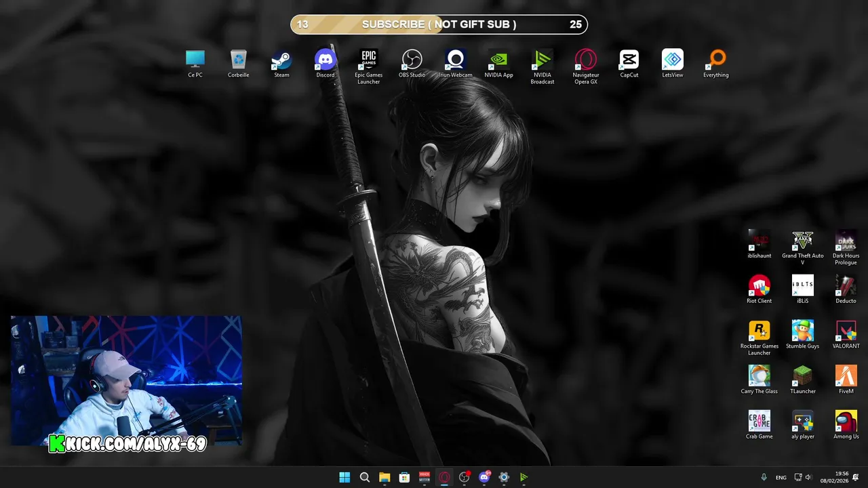The height and width of the screenshot is (488, 868).
Task: Open Navigateur Opera GX desktop shortcut
Action: (x=586, y=67)
